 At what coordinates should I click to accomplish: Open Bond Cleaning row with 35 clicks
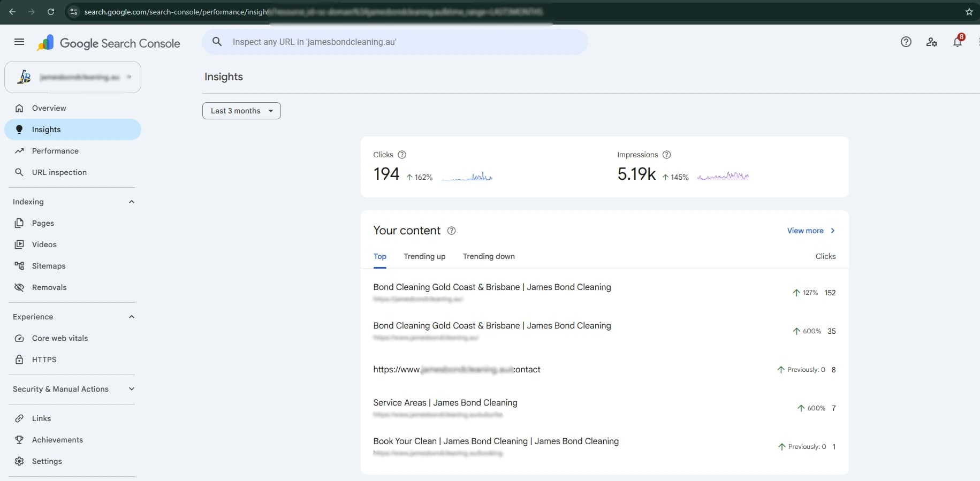pos(604,331)
